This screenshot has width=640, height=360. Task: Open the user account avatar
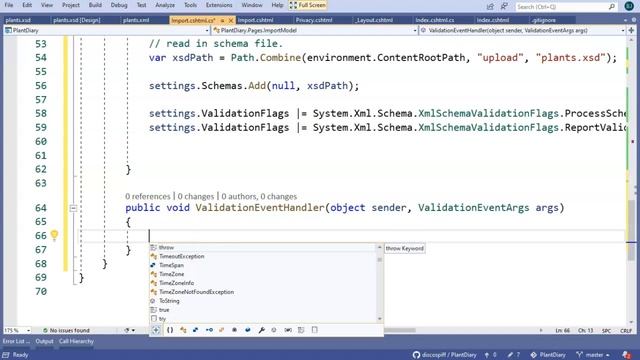pyautogui.click(x=629, y=6)
